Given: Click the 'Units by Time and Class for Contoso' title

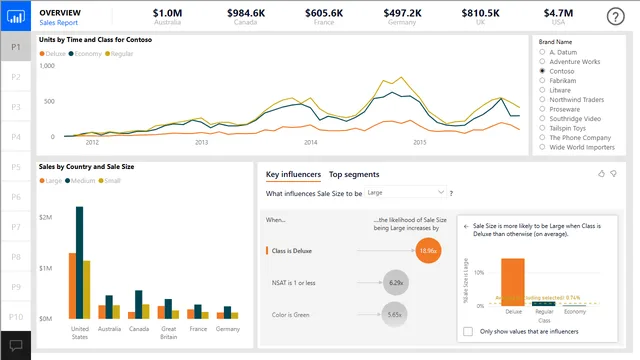Looking at the screenshot, I should click(96, 40).
